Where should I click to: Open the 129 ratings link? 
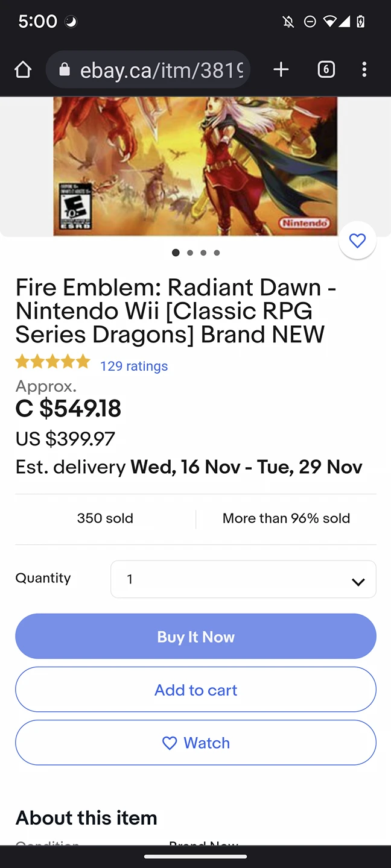pos(134,366)
